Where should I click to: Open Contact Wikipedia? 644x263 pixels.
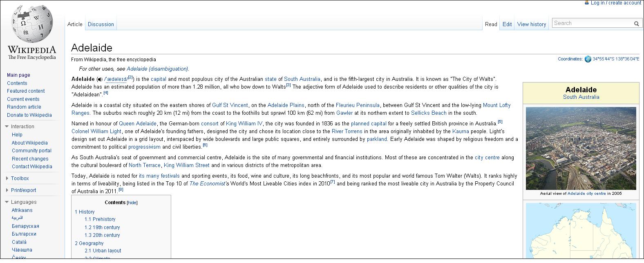click(x=32, y=167)
